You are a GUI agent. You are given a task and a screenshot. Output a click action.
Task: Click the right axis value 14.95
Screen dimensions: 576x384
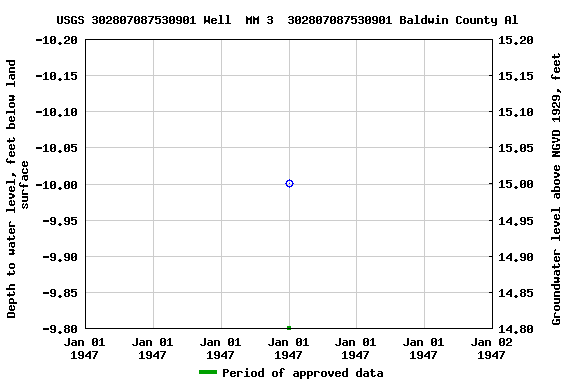coord(515,221)
